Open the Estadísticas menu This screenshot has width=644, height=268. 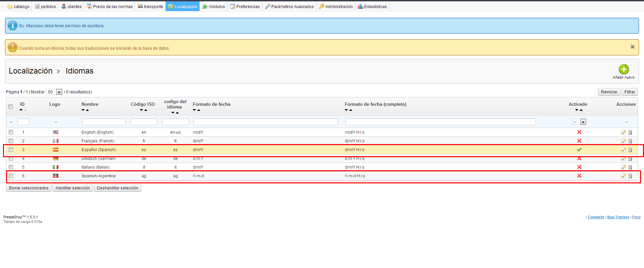(x=372, y=6)
